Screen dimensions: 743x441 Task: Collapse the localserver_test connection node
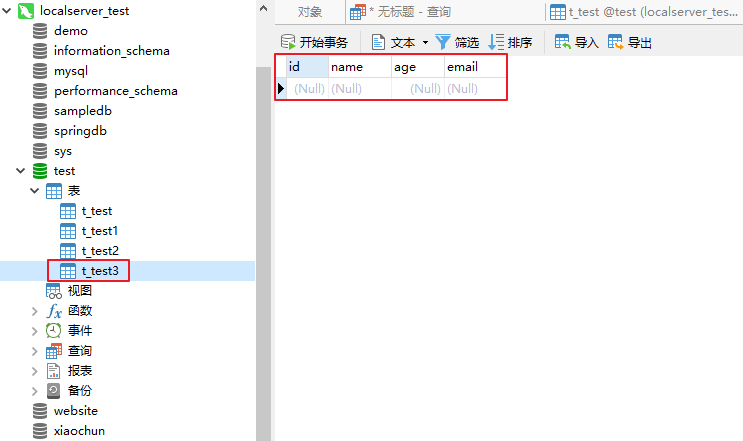pyautogui.click(x=7, y=10)
